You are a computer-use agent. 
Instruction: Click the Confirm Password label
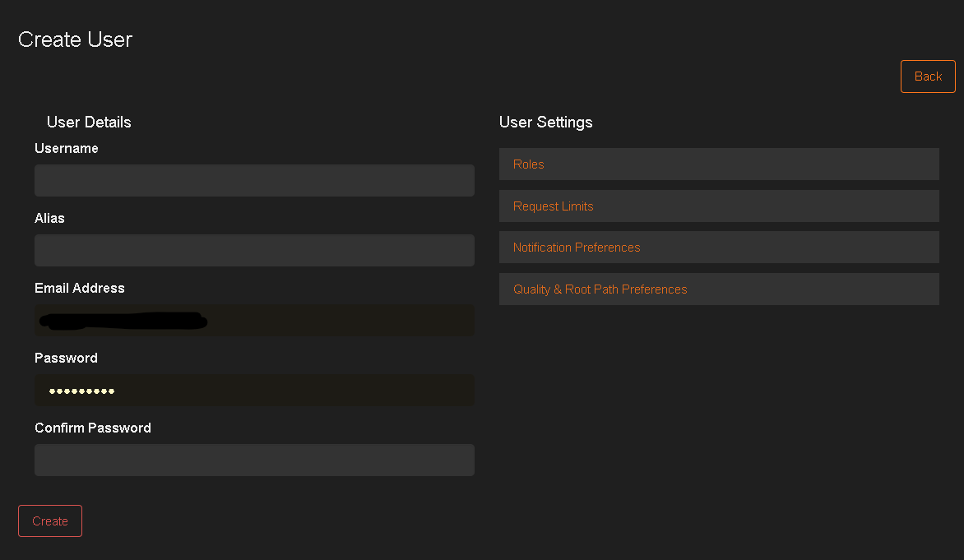[93, 428]
